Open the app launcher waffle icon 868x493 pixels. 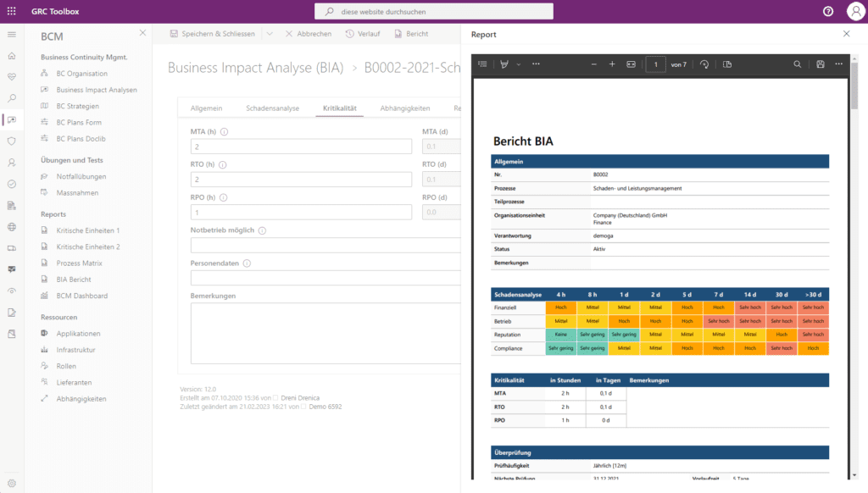12,11
